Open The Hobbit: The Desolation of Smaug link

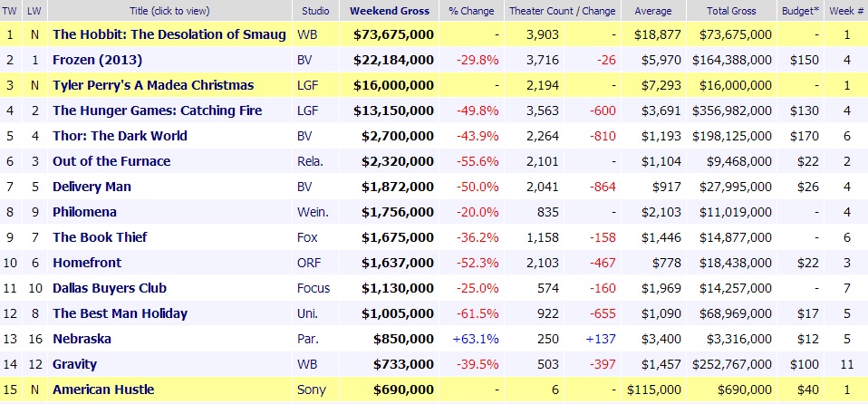click(170, 34)
